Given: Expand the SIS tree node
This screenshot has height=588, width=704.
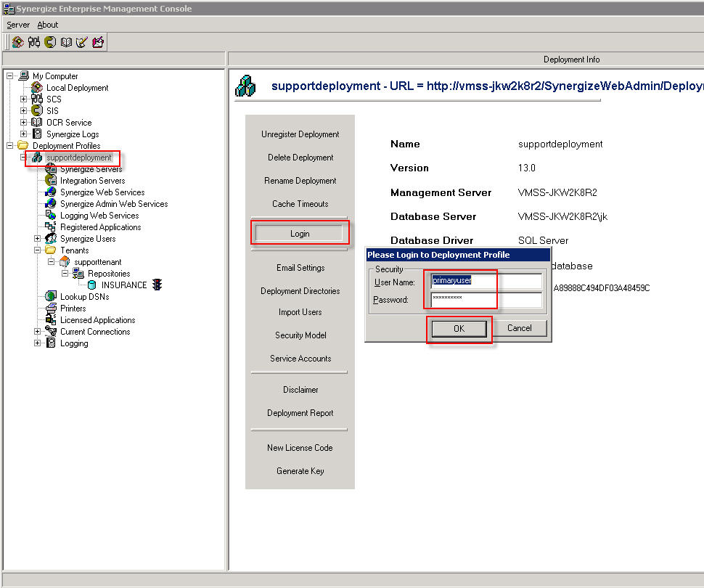Looking at the screenshot, I should pyautogui.click(x=23, y=110).
